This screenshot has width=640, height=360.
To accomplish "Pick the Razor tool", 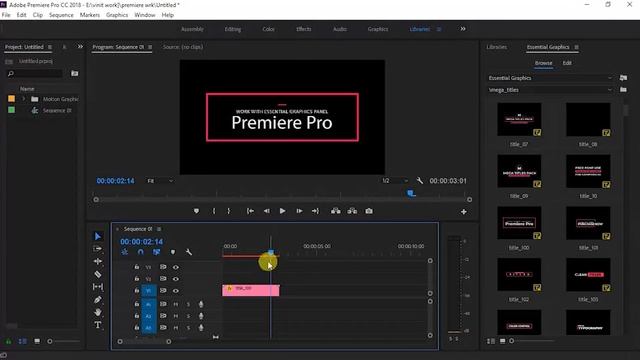I will point(98,274).
